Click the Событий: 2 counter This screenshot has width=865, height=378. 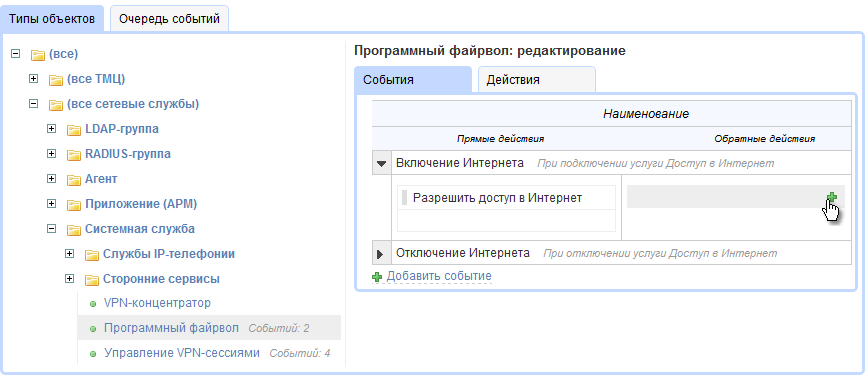pos(279,329)
